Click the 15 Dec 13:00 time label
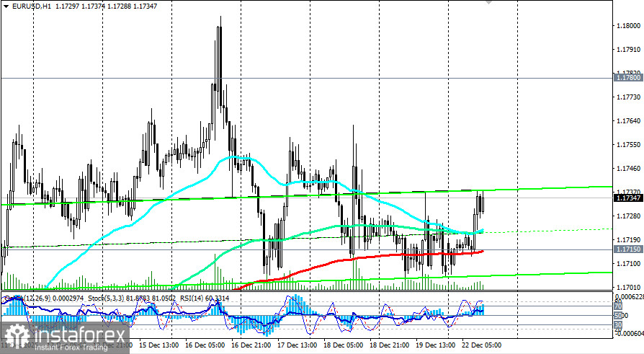 [x=158, y=345]
